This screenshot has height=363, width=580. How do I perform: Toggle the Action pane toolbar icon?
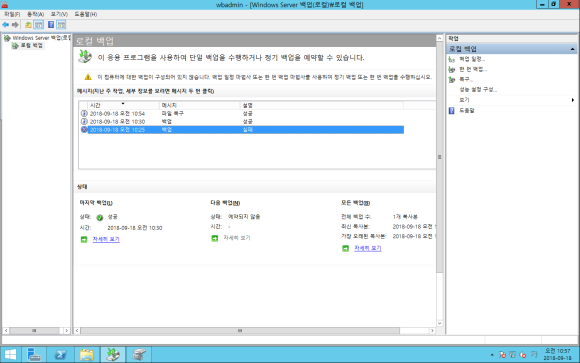pos(61,25)
